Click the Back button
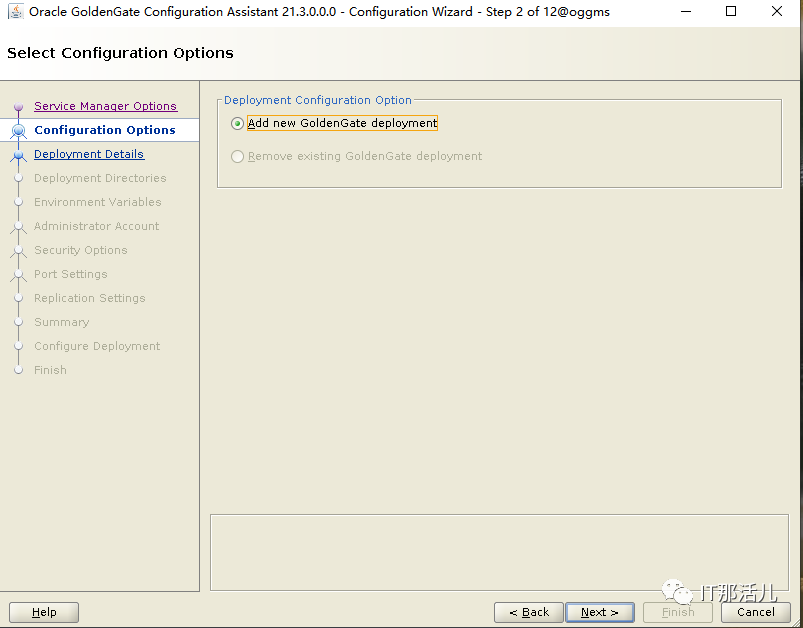Screen dimensions: 803x628 529,612
